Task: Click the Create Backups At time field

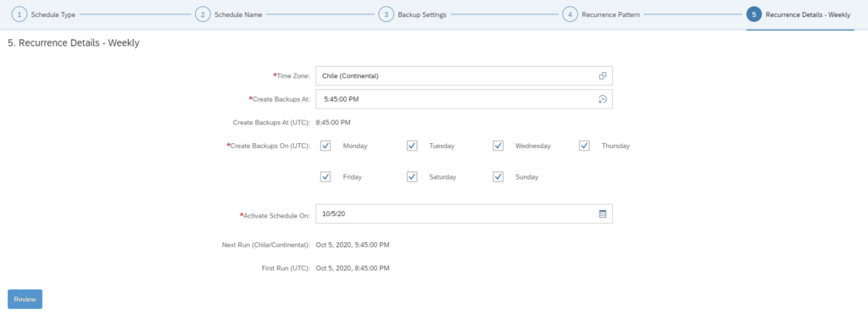Action: tap(464, 99)
